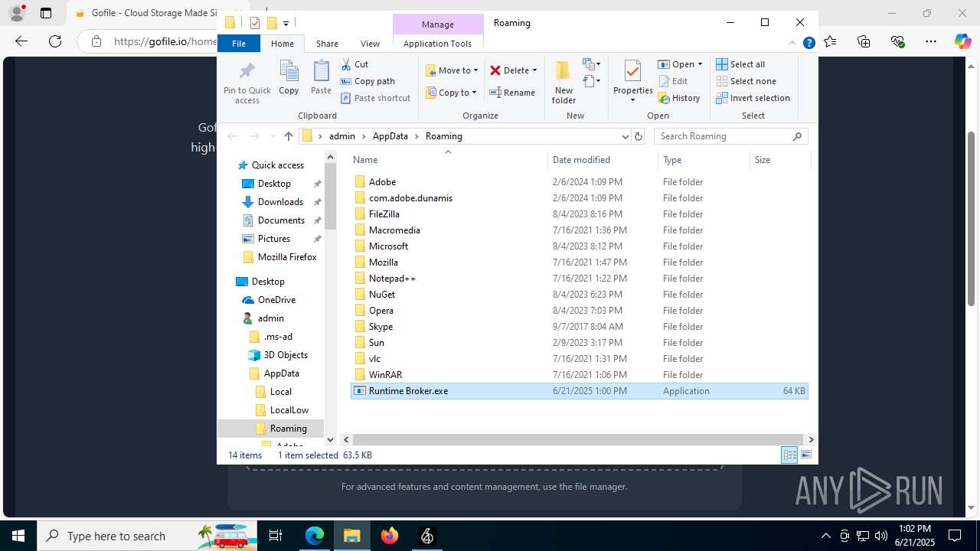Open file History from the ribbon

tap(679, 98)
